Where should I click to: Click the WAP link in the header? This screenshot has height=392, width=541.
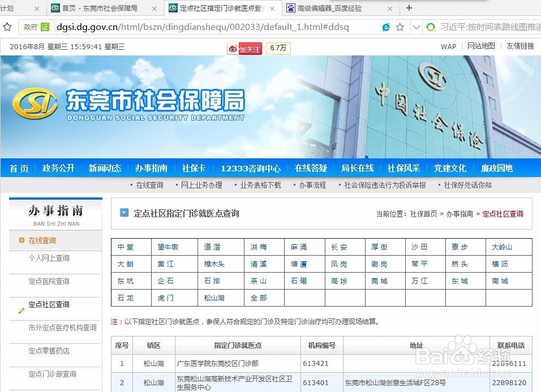click(449, 46)
